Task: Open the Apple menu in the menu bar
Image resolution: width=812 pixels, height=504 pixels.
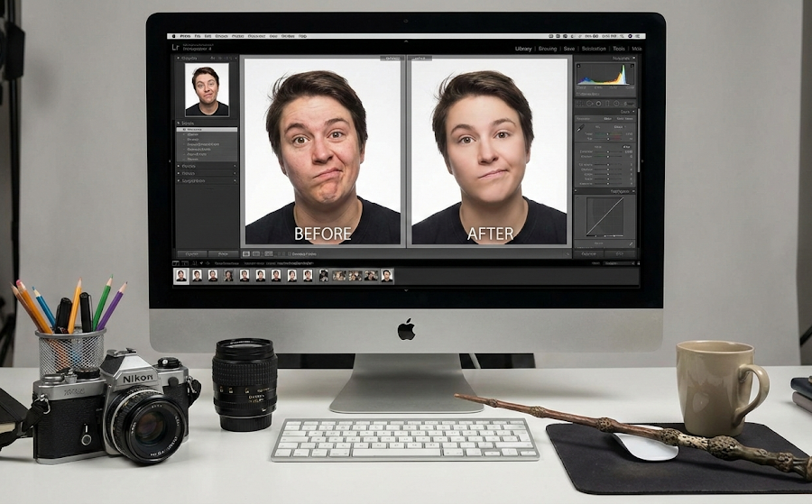Action: point(173,36)
